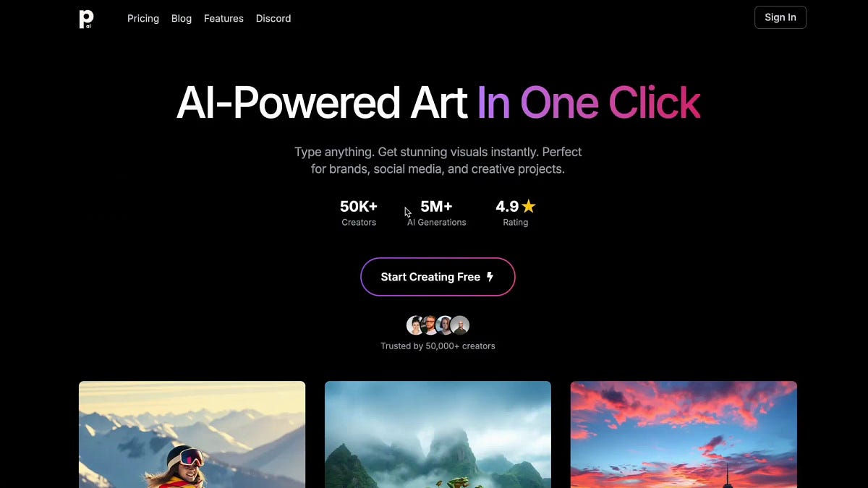Image resolution: width=868 pixels, height=488 pixels.
Task: Select the third creator avatar
Action: point(445,325)
